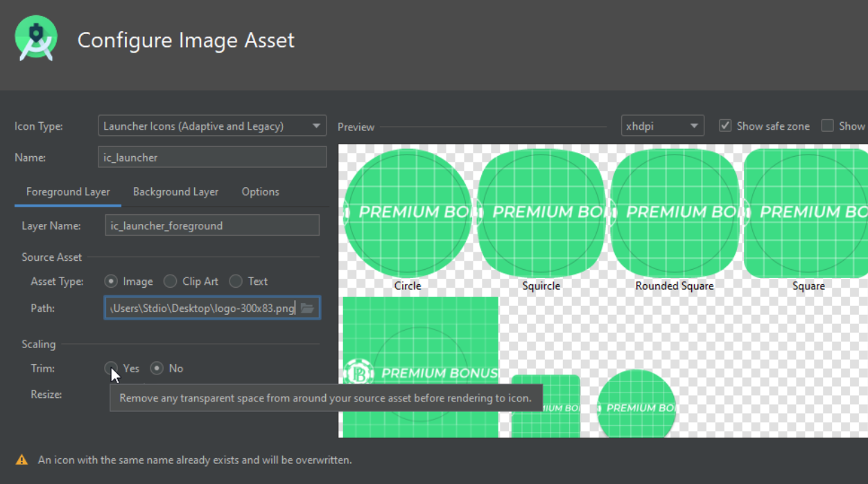868x484 pixels.
Task: Toggle the partially visible Show checkbox at right
Action: click(x=827, y=126)
